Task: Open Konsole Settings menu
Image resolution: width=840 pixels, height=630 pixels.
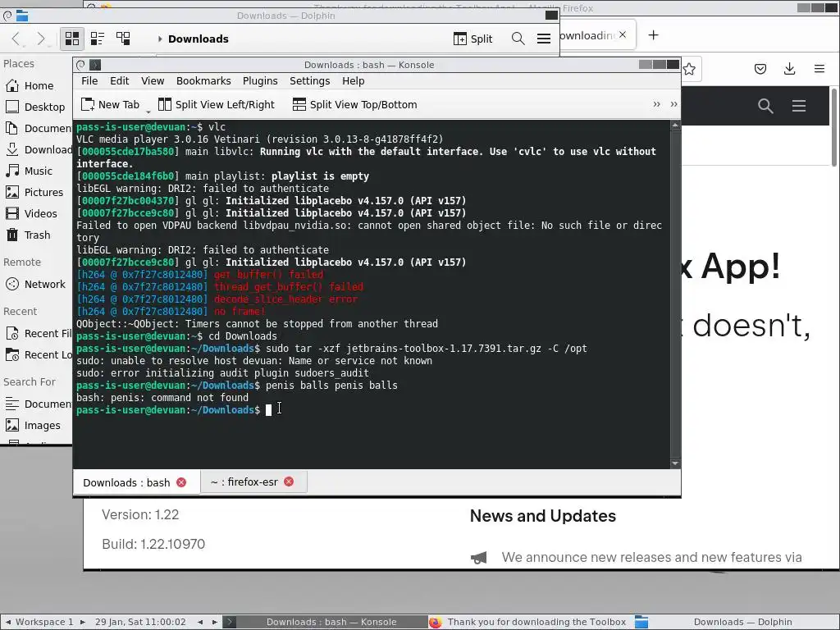Action: pyautogui.click(x=309, y=81)
